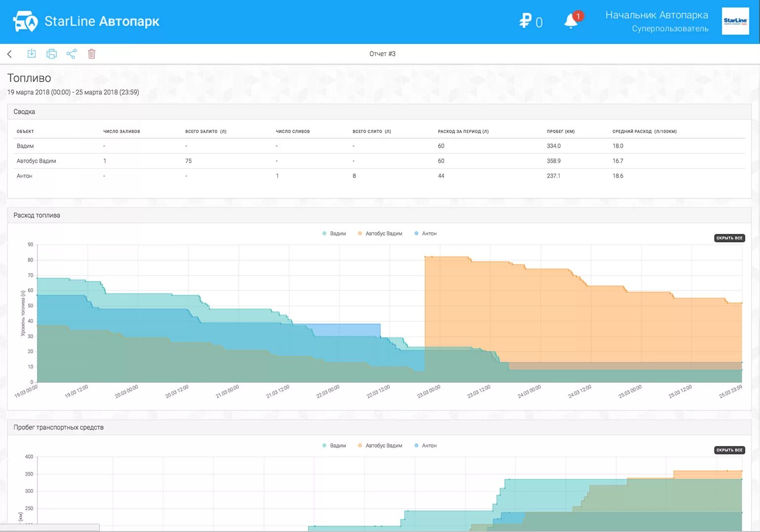Select the Автобус Вадим table row
Screen dimensions: 760x532
(379, 161)
